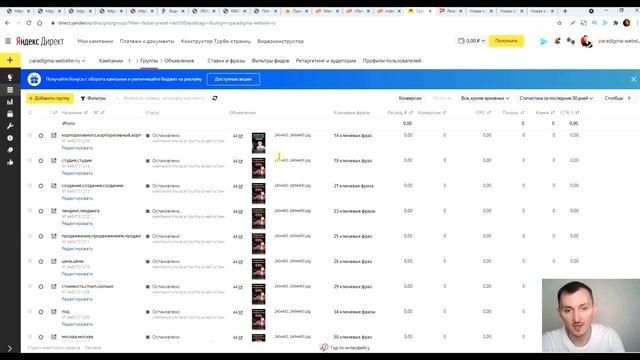Open the lightbulb recommendations icon in sidebar
Viewport: 640px width, 360px height.
point(10,77)
